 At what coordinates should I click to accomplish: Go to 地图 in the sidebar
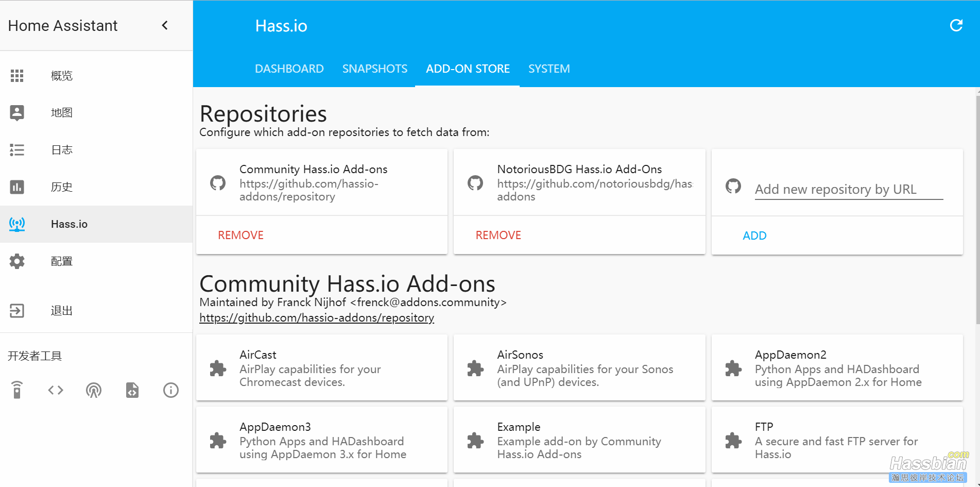point(62,113)
